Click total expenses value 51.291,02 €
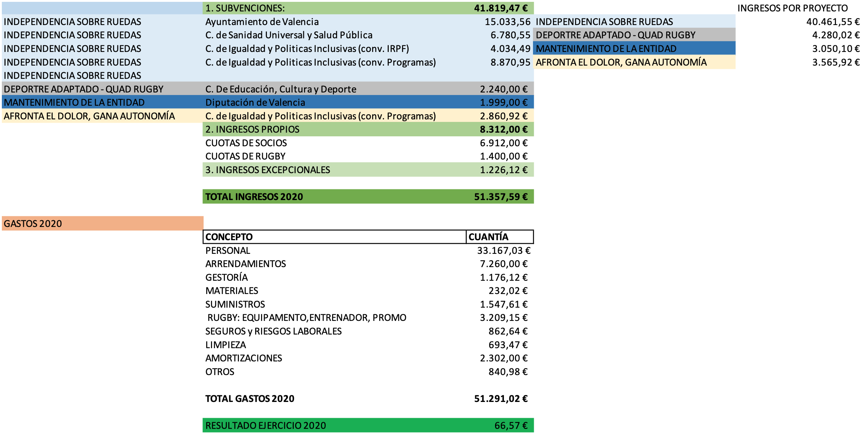The height and width of the screenshot is (434, 868). click(501, 399)
